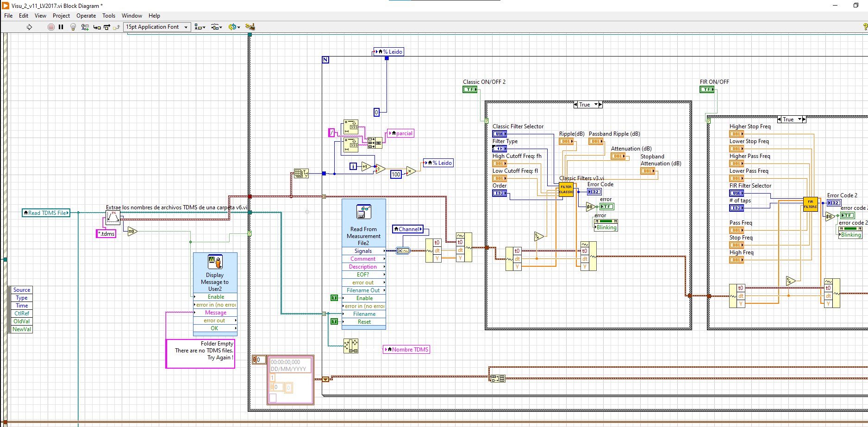Click the Step Into toolbar icon
Image resolution: width=868 pixels, height=427 pixels.
click(x=97, y=27)
